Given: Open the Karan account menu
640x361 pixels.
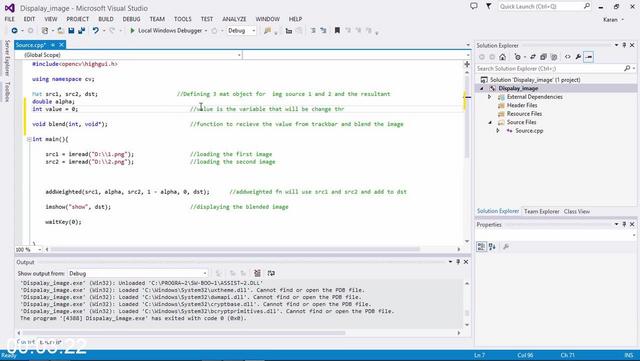Looking at the screenshot, I should [x=613, y=20].
